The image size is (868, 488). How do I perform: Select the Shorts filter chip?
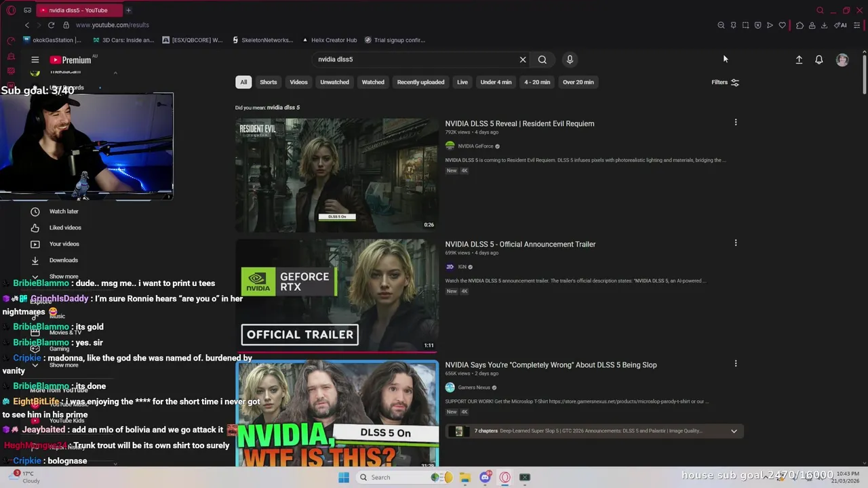click(x=269, y=82)
